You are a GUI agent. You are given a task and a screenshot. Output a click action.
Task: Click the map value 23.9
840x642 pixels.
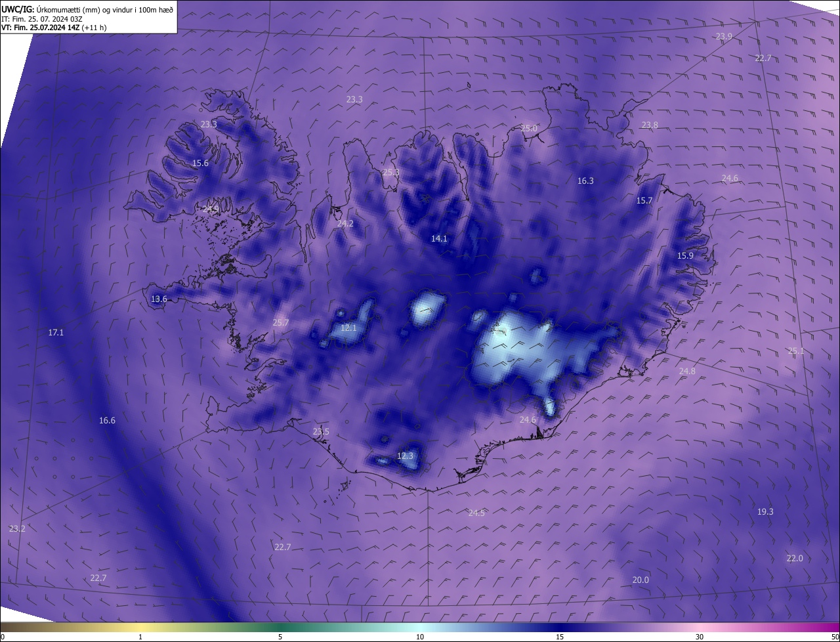point(724,37)
